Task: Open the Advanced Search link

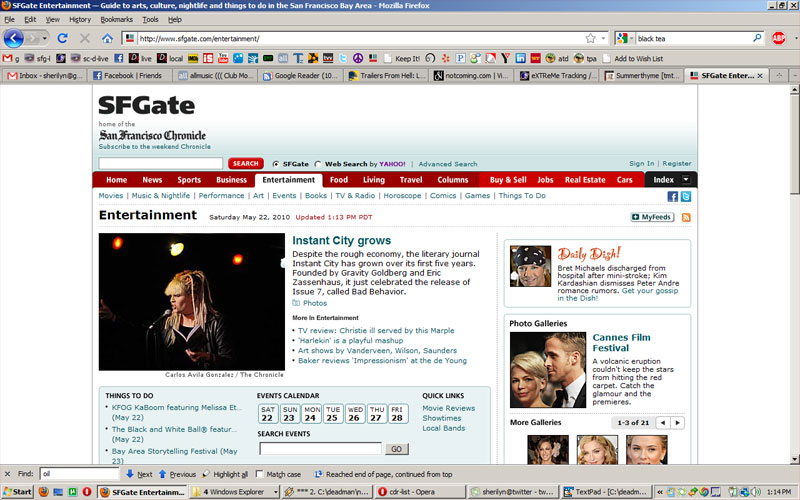Action: 448,164
